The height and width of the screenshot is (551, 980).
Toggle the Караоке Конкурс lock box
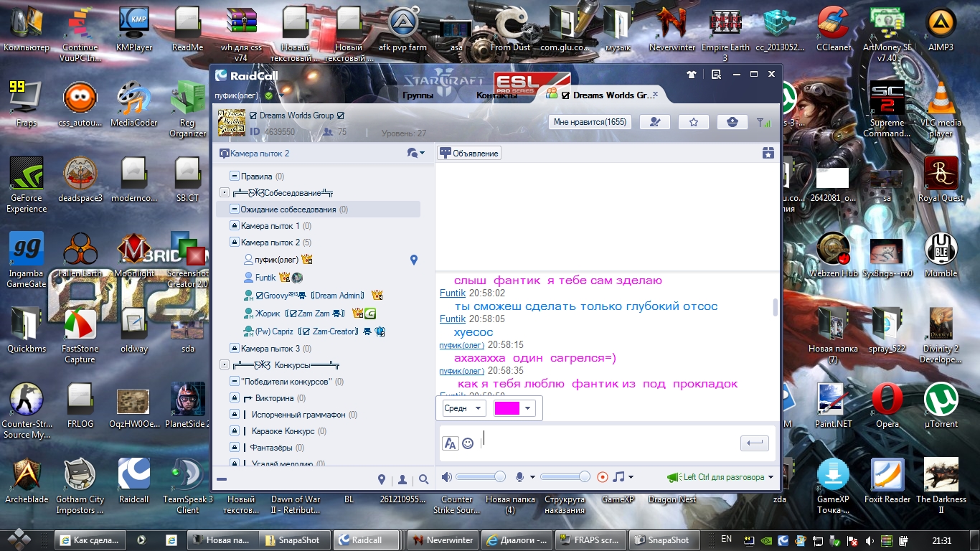pos(234,430)
